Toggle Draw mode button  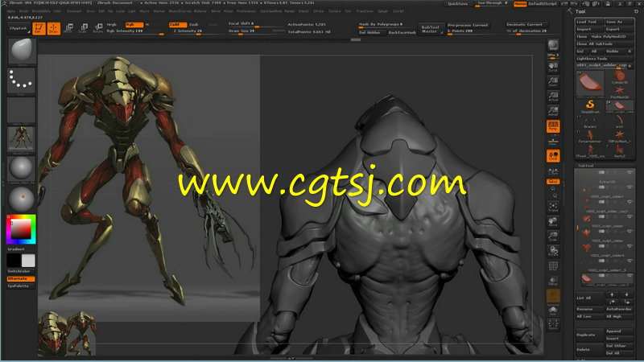coord(53,28)
